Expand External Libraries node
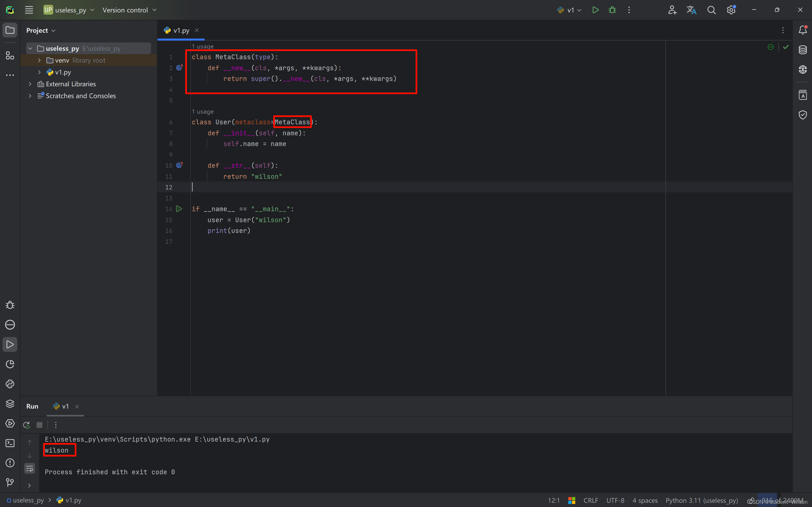Image resolution: width=812 pixels, height=507 pixels. tap(30, 84)
